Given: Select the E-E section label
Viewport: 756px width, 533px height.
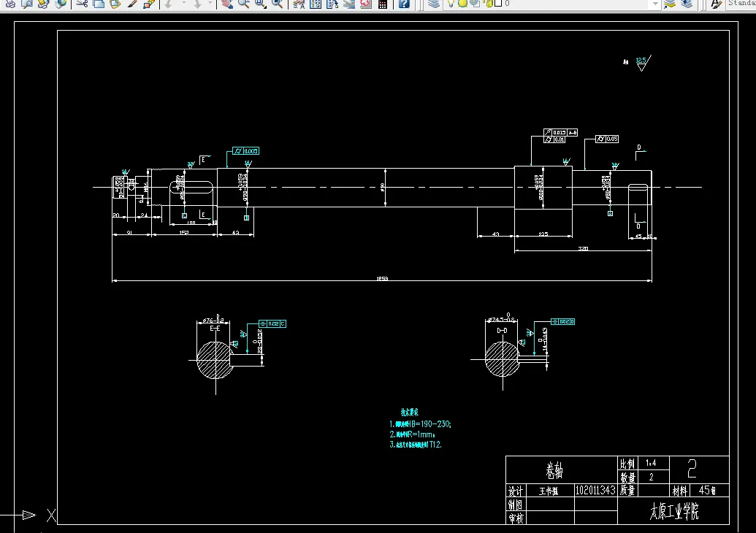Looking at the screenshot, I should pyautogui.click(x=215, y=328).
